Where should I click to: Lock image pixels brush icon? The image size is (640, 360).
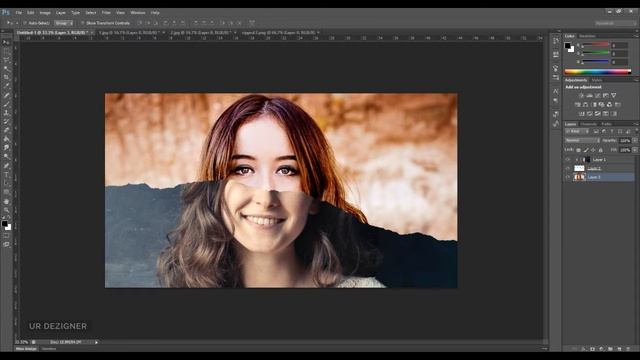point(586,150)
